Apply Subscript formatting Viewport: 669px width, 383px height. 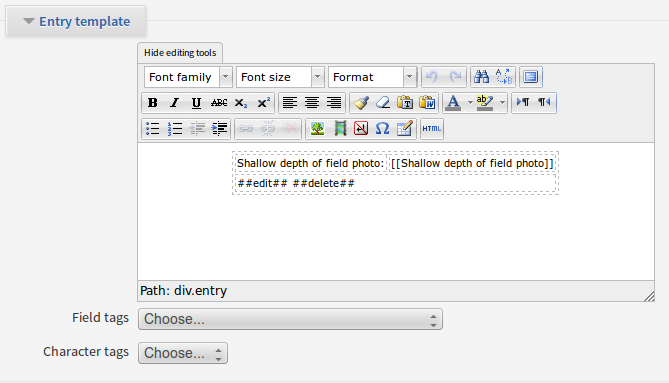click(x=241, y=103)
